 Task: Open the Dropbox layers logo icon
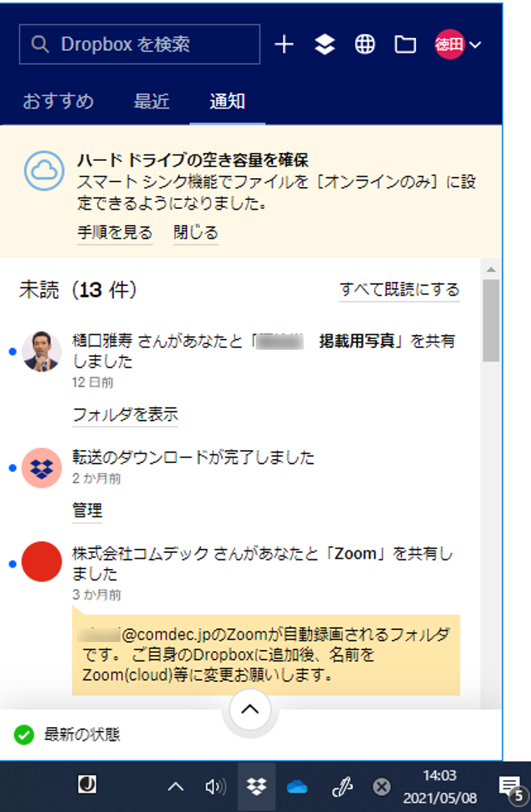(x=325, y=45)
